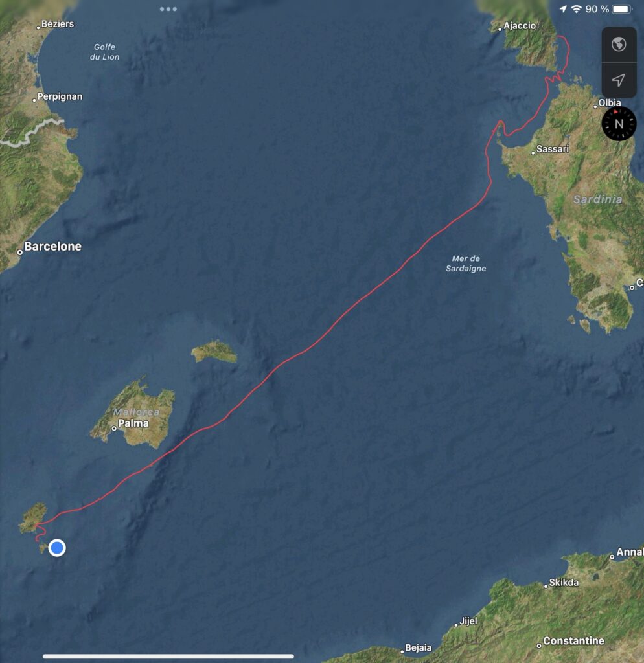Viewport: 644px width, 663px height.
Task: Tap the Sassari city label
Action: (553, 149)
